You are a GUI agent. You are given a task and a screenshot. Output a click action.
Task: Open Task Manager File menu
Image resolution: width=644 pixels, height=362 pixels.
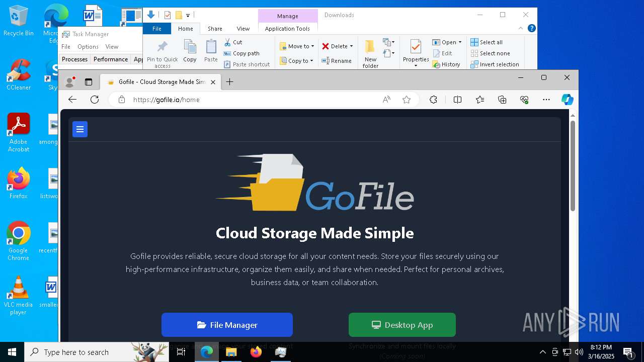pos(66,47)
